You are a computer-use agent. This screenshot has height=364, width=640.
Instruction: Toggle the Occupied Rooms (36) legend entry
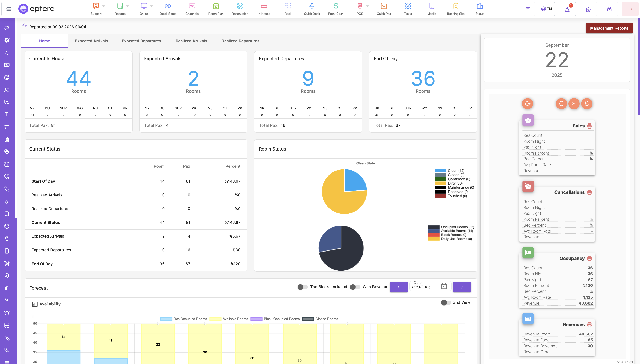click(451, 227)
